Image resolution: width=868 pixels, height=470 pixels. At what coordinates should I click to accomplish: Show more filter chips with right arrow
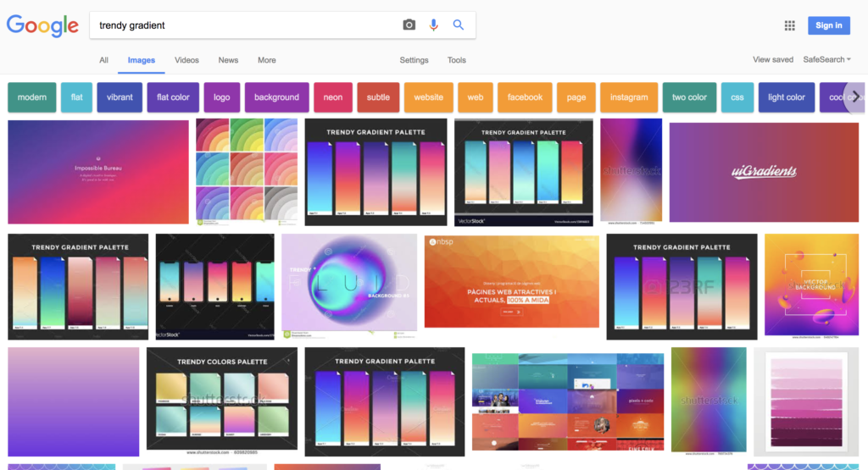coord(854,97)
